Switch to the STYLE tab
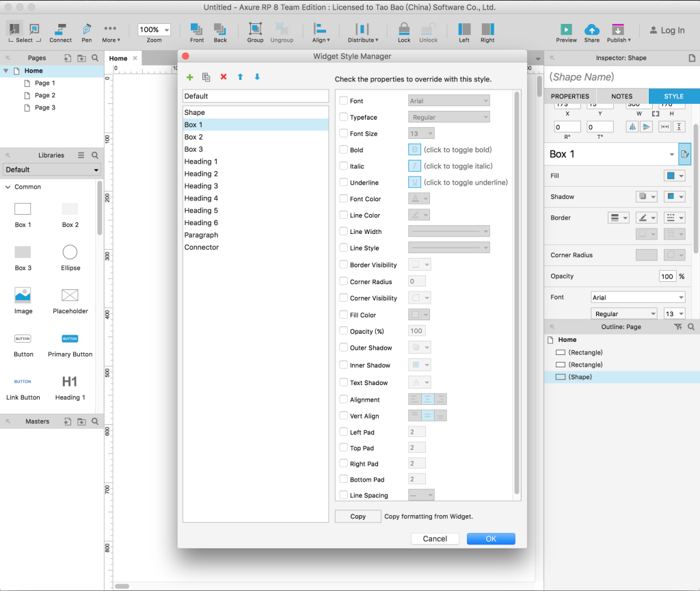This screenshot has height=591, width=700. [x=673, y=96]
